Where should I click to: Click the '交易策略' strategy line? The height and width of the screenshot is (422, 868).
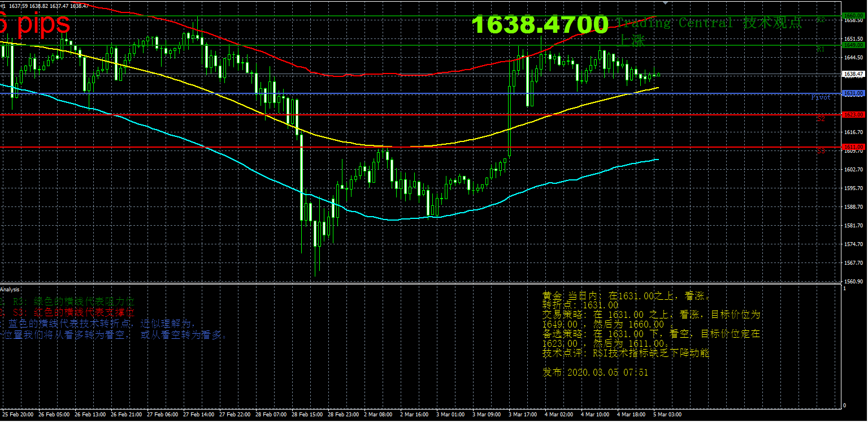click(x=652, y=315)
